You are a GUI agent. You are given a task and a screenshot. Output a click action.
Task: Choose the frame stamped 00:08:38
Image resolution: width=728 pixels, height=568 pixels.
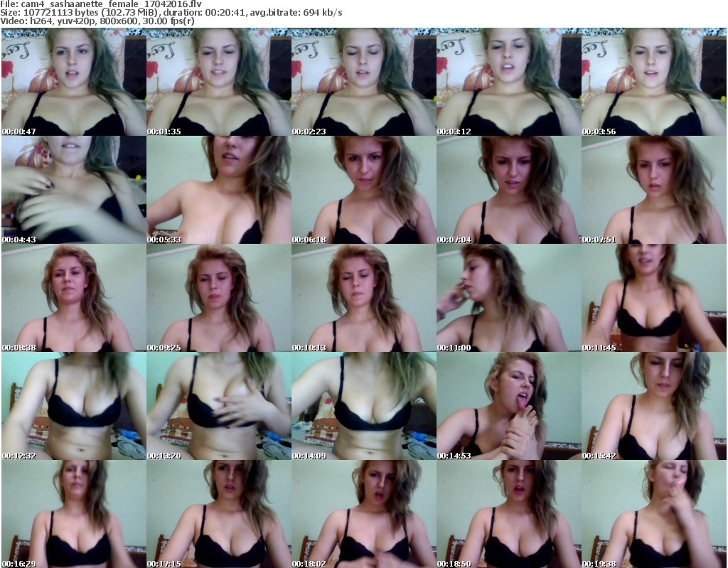74,298
